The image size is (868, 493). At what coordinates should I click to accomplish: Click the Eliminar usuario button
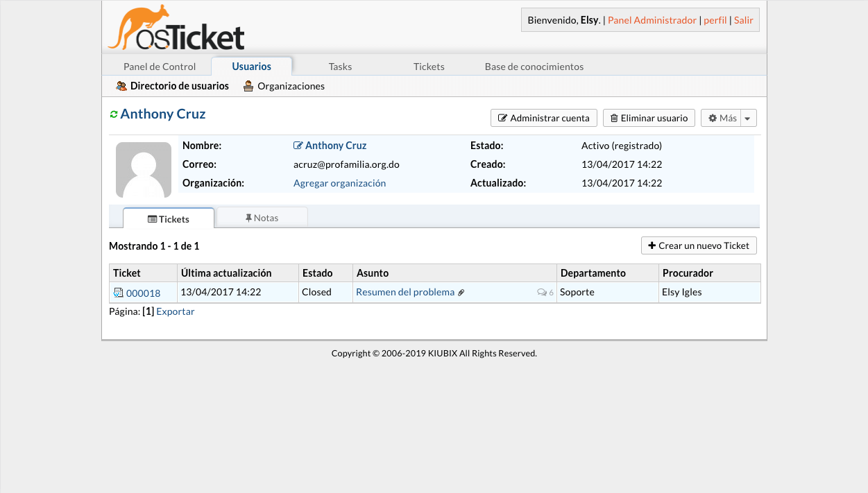[649, 119]
